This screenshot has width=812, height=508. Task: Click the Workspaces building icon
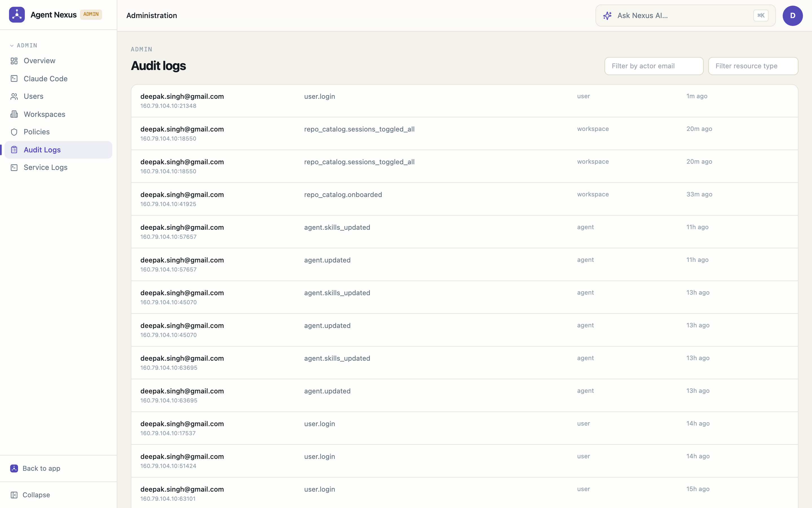click(x=14, y=114)
